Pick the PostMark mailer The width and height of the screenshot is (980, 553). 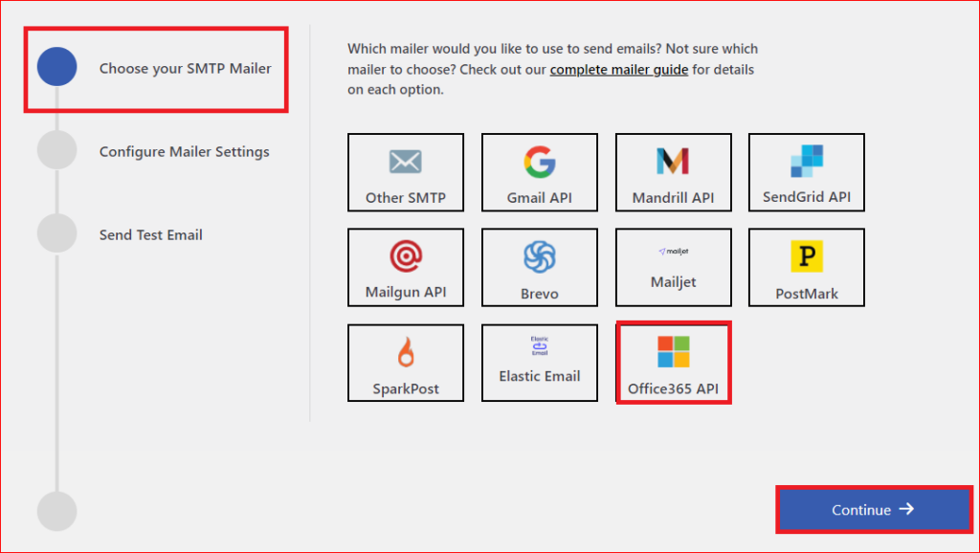coord(807,267)
